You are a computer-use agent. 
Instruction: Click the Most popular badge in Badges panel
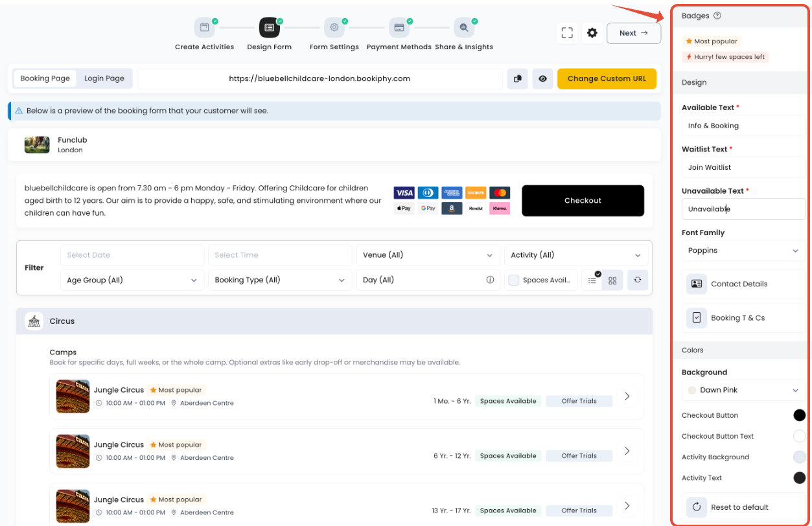click(712, 41)
